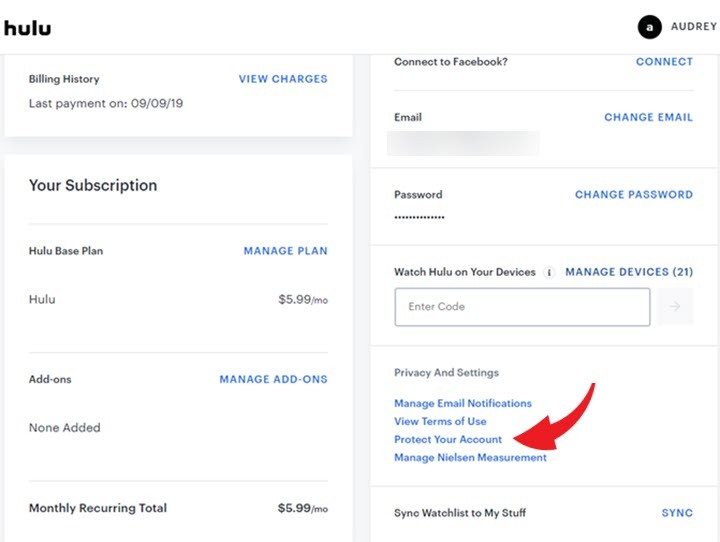Open MANAGE PLAN for Hulu Base Plan
Image resolution: width=720 pixels, height=542 pixels.
(286, 251)
